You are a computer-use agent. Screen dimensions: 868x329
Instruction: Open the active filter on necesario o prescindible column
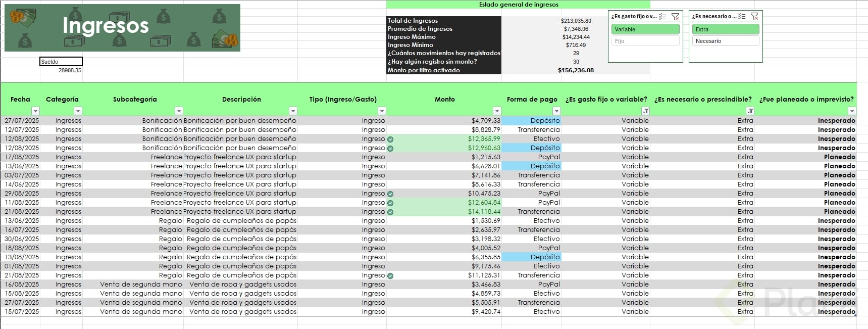[750, 111]
